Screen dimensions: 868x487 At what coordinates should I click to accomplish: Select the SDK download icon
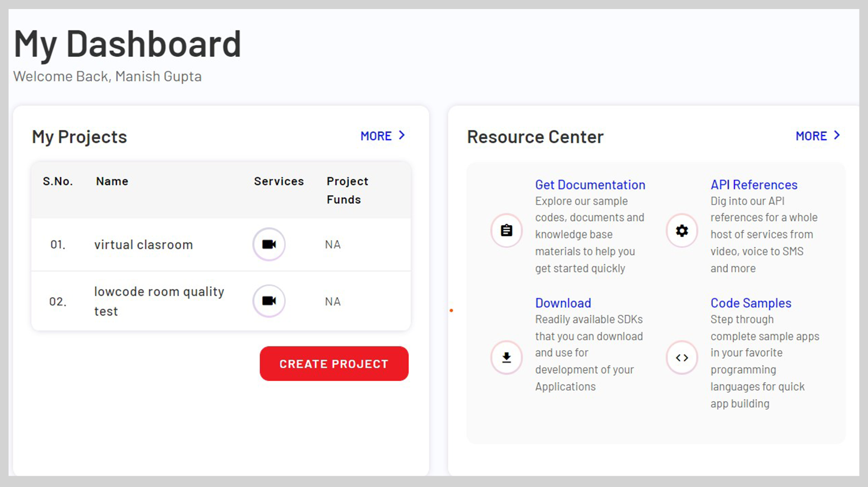(506, 357)
